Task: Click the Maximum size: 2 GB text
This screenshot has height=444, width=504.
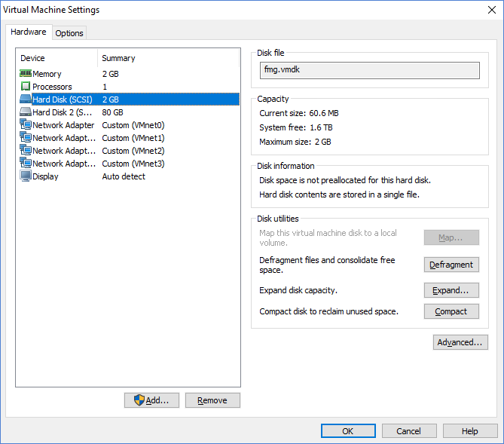Action: click(295, 142)
